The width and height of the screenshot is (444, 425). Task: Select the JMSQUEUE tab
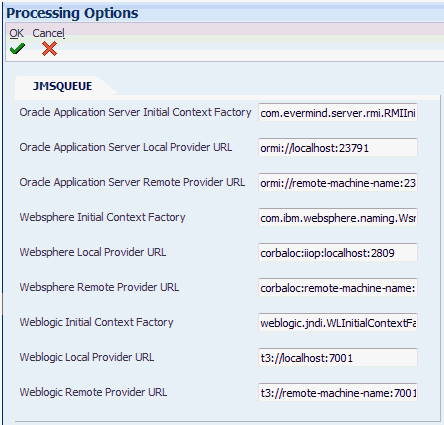click(62, 86)
